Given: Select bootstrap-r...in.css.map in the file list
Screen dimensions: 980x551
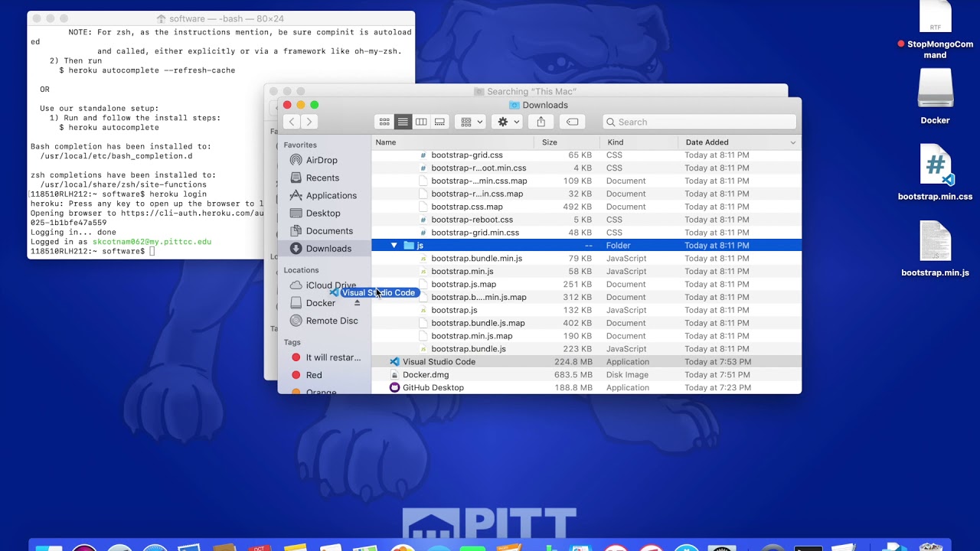Looking at the screenshot, I should point(586,194).
